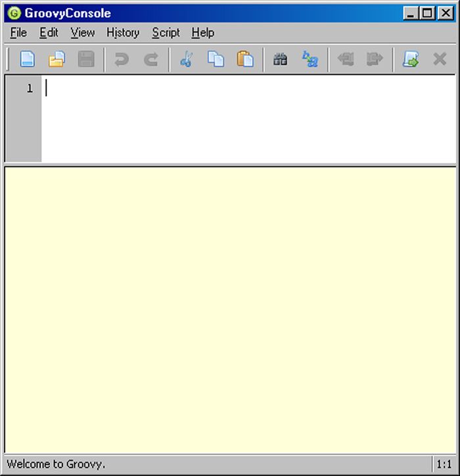Screen dimensions: 460x476
Task: Open the Script menu
Action: click(166, 32)
